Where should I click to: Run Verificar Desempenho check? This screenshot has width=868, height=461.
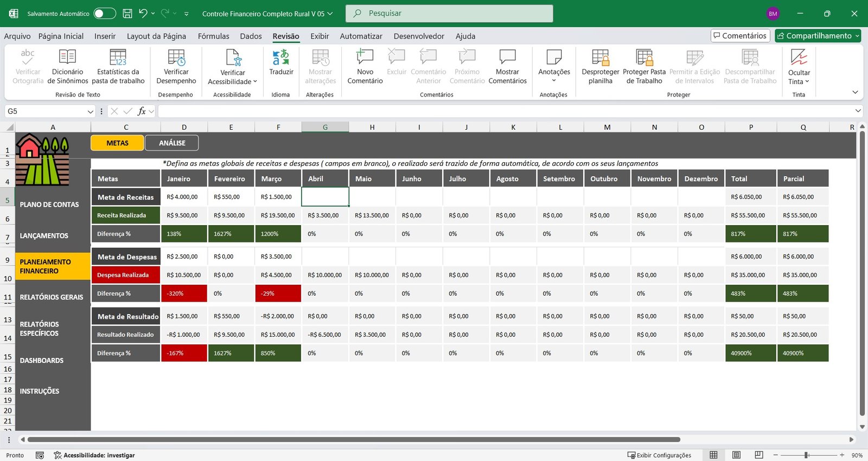pos(176,66)
